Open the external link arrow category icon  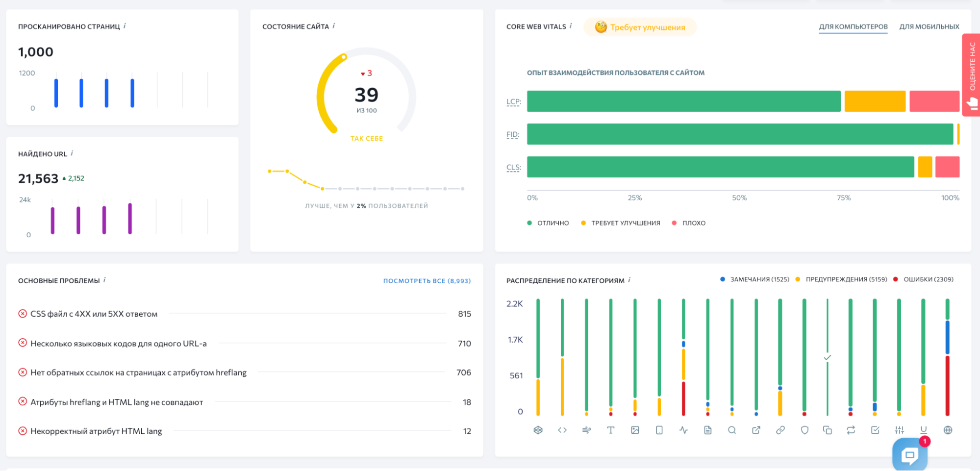pos(756,430)
